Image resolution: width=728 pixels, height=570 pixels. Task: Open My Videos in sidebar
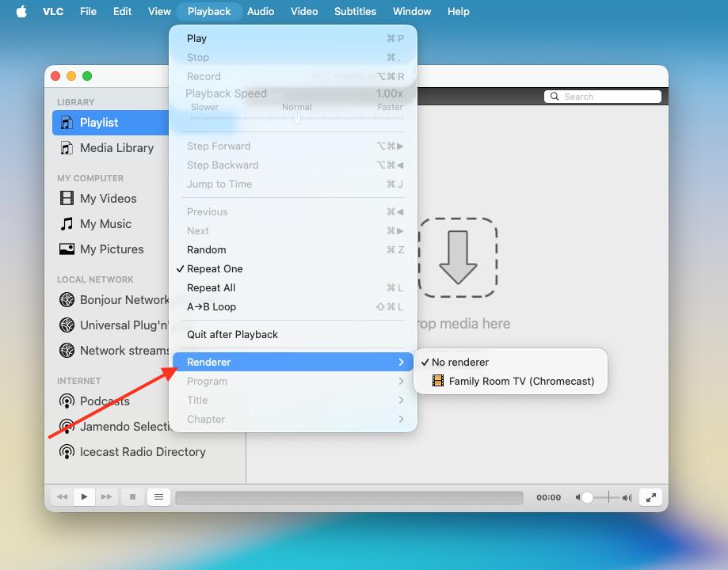pos(110,198)
